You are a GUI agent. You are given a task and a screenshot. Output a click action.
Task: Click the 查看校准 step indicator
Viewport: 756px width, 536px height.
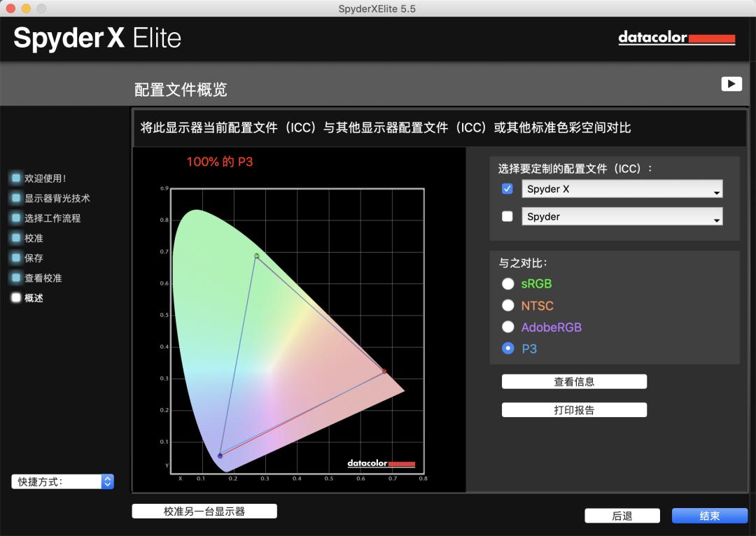point(16,278)
